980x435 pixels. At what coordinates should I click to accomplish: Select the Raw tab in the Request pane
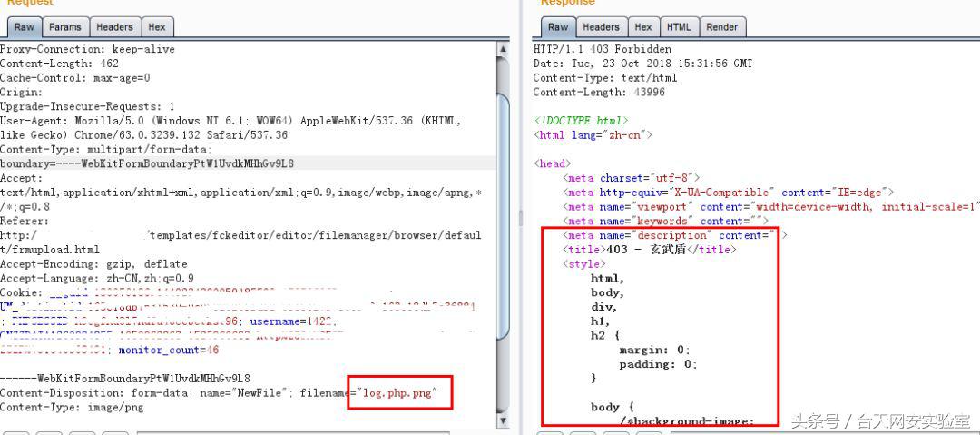(x=24, y=27)
